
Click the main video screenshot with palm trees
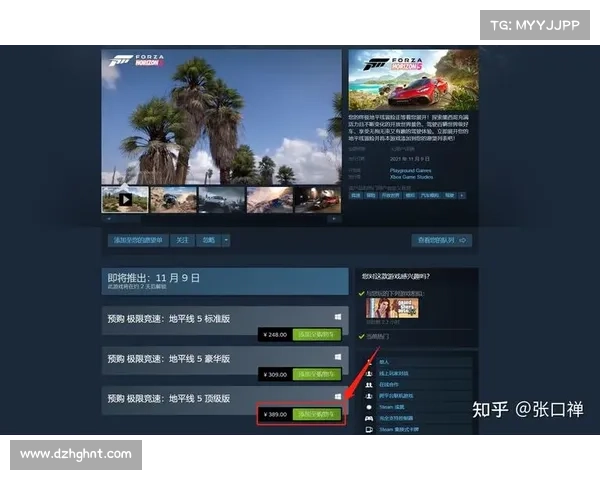(x=222, y=117)
